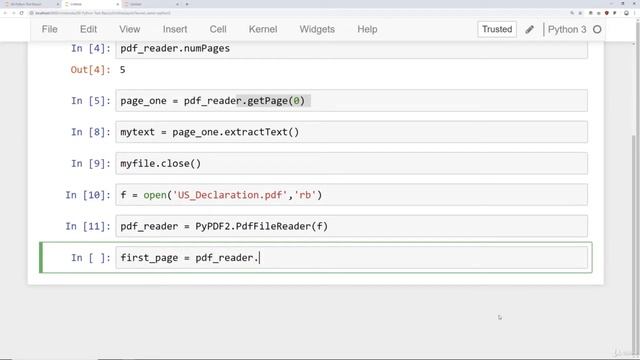
Task: Expand the Help menu
Action: pyautogui.click(x=367, y=29)
